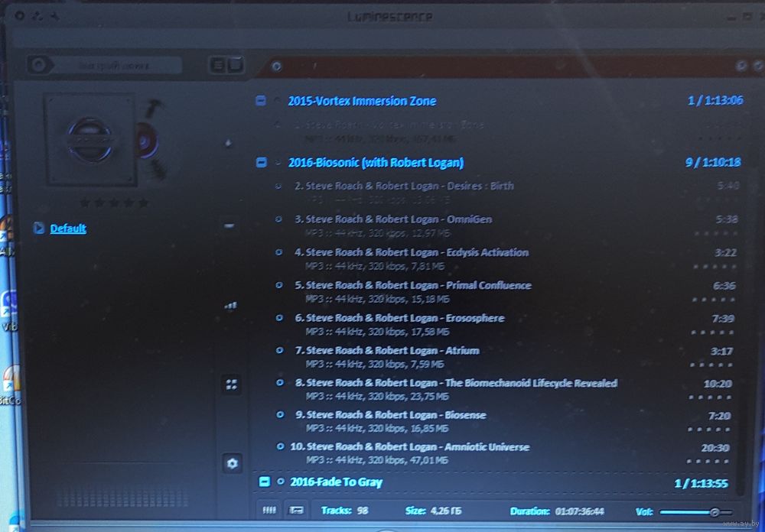The image size is (765, 532).
Task: Click the play icon beside Default playlist
Action: pyautogui.click(x=39, y=229)
